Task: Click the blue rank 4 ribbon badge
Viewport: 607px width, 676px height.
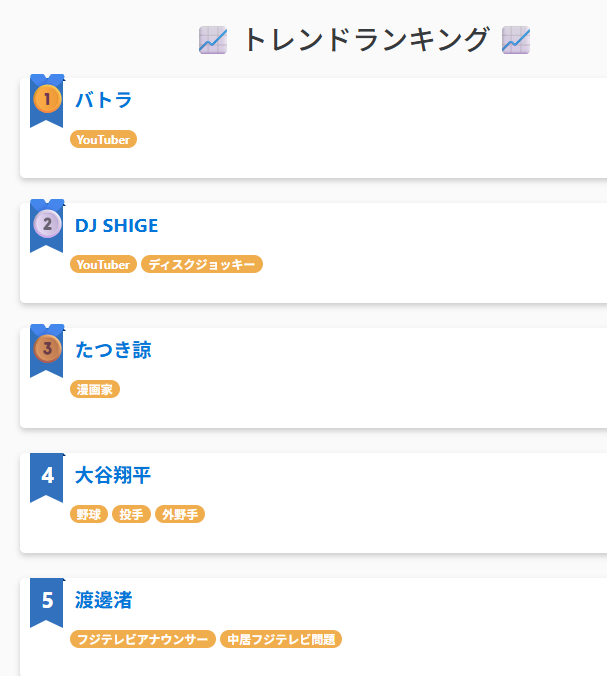Action: tap(47, 478)
